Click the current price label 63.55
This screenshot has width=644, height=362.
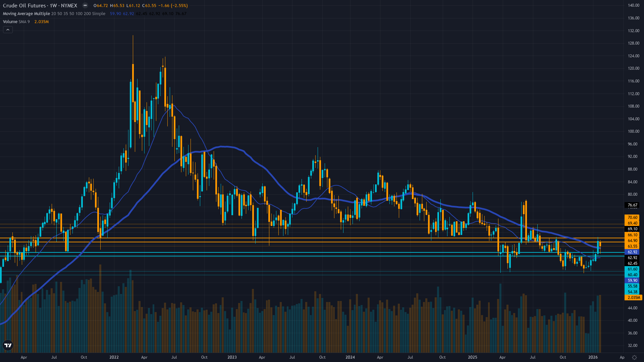(x=632, y=246)
